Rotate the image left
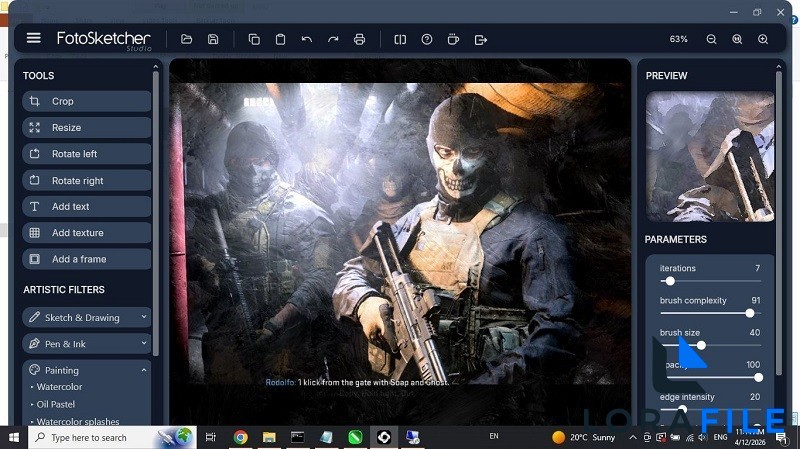Image resolution: width=800 pixels, height=449 pixels. (87, 154)
